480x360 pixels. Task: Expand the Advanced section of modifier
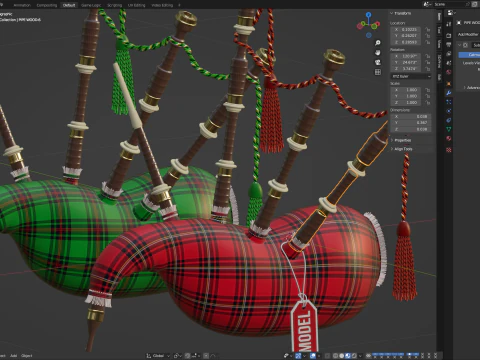[471, 87]
